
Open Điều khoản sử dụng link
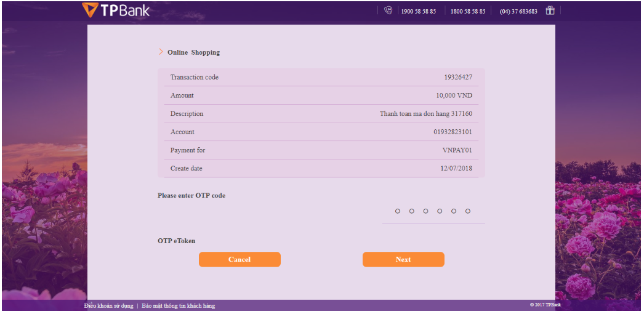109,306
